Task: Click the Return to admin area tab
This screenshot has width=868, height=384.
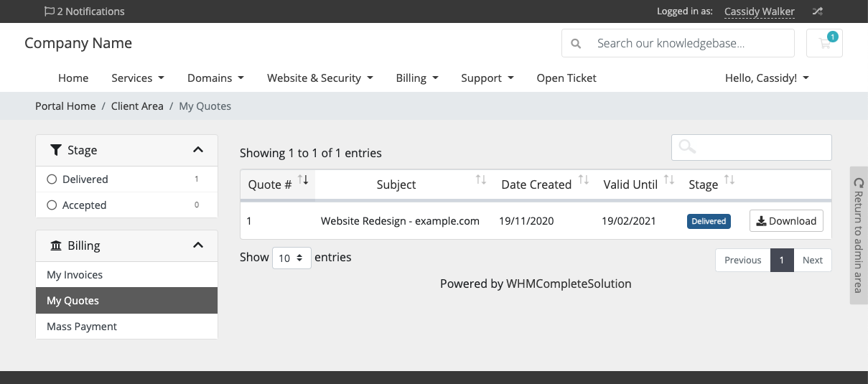Action: [x=859, y=235]
